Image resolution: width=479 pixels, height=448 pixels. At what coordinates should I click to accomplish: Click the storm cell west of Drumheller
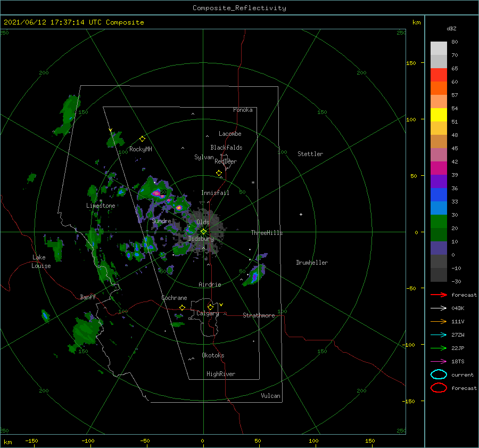point(254,276)
